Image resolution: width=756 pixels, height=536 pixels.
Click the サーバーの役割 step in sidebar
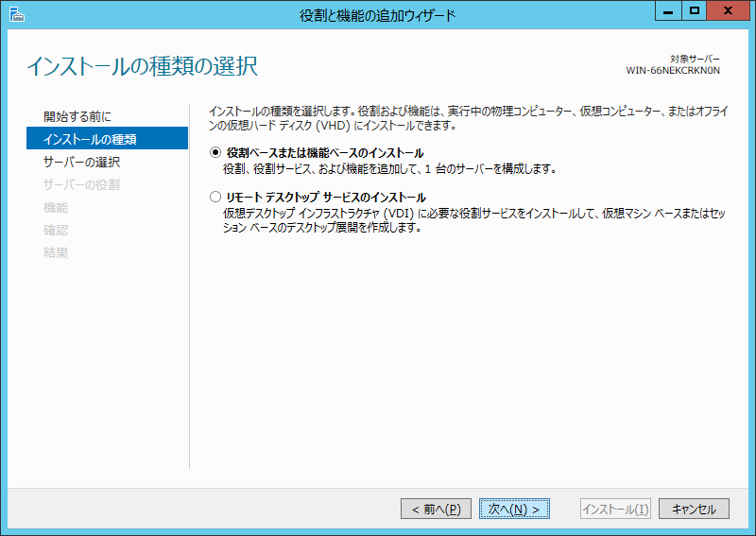point(81,184)
